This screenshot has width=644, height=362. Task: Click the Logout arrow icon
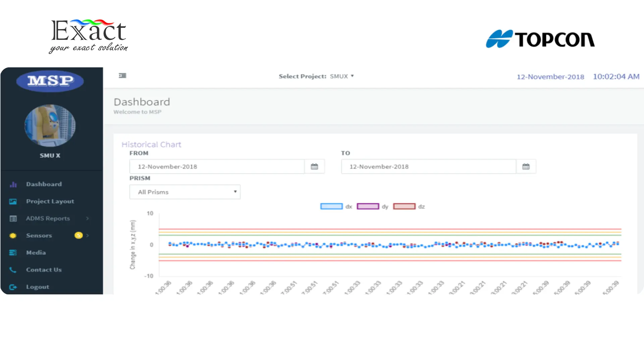tap(13, 287)
